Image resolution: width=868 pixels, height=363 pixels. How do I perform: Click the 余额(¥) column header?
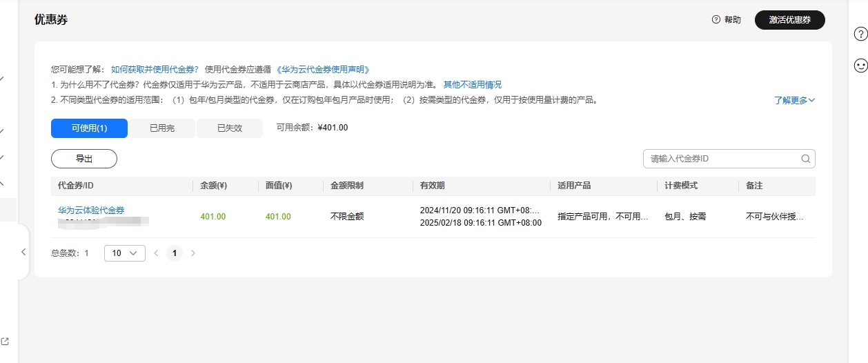pos(214,186)
